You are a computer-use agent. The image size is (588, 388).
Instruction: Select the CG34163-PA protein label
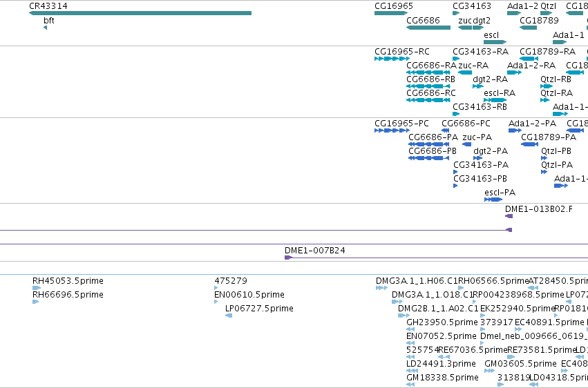click(481, 165)
